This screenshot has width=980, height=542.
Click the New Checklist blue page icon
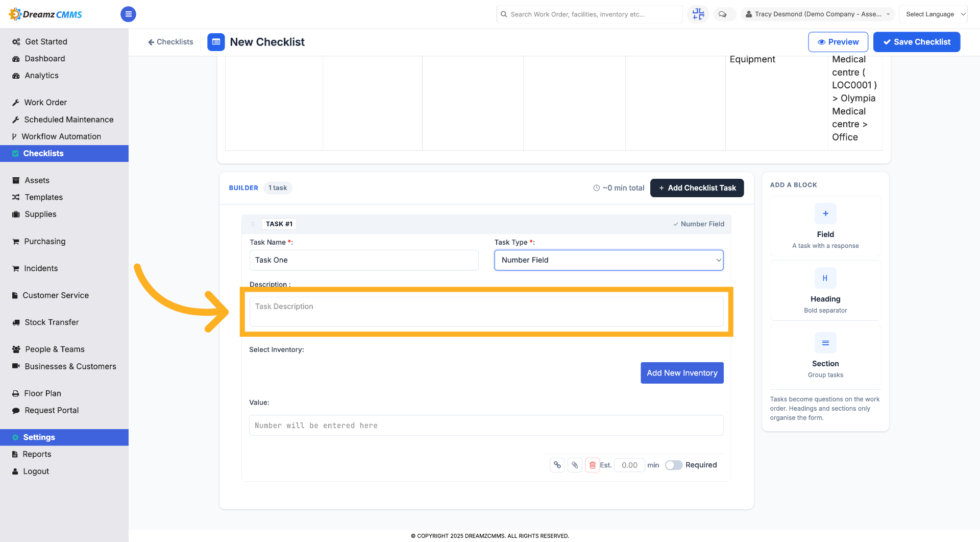[216, 42]
